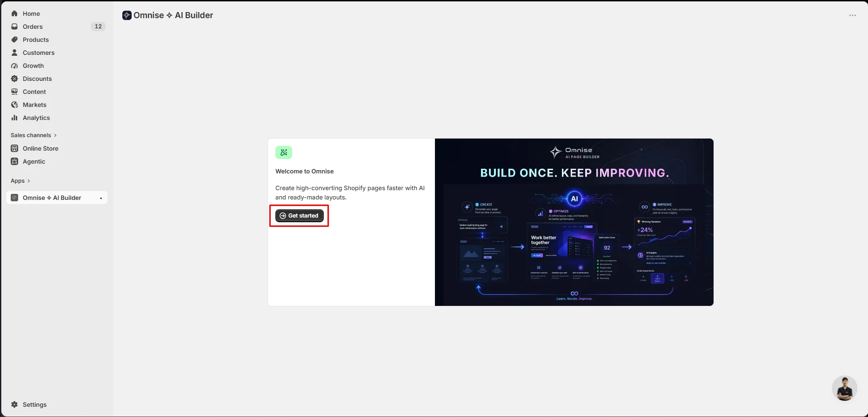
Task: Click the 'Omnise ✧ AI Builder' page title
Action: click(x=173, y=15)
